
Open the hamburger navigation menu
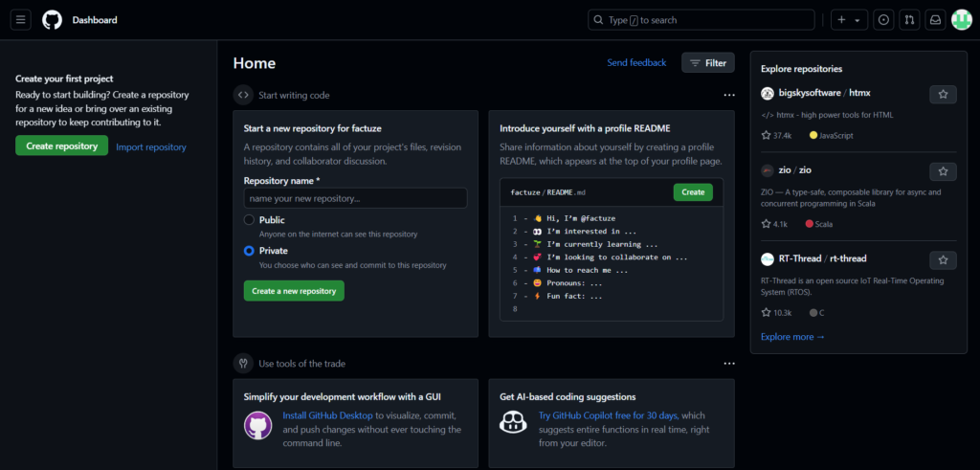click(x=21, y=20)
